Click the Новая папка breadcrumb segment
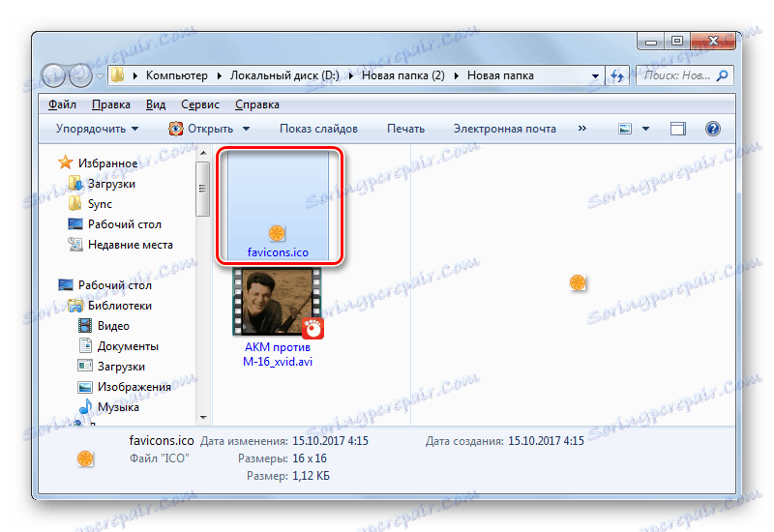 click(x=500, y=75)
